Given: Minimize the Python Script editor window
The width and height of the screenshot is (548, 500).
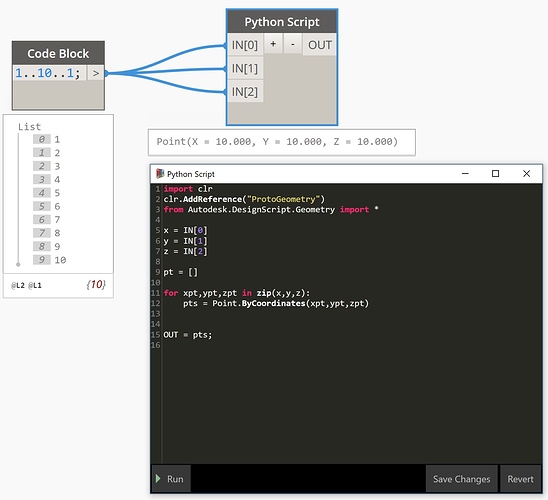Looking at the screenshot, I should (465, 174).
